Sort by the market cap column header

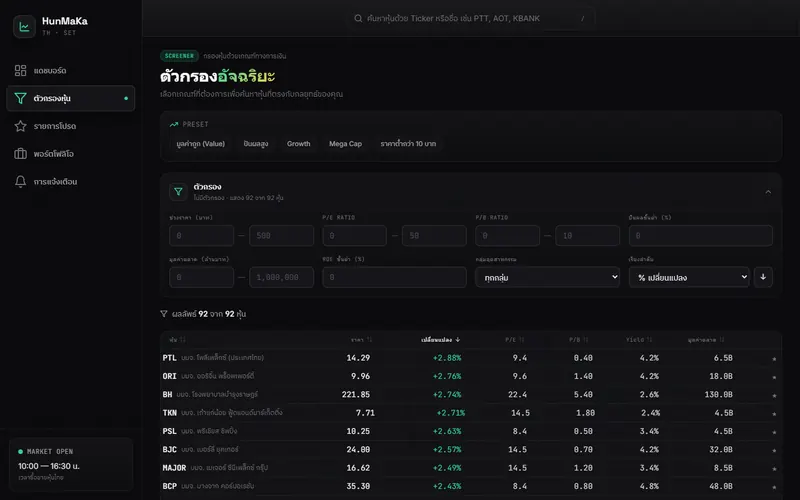point(706,340)
